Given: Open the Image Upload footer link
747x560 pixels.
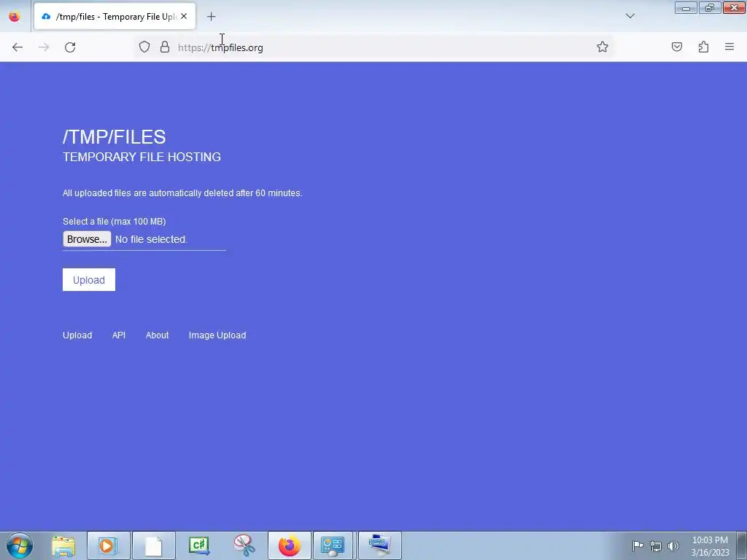Looking at the screenshot, I should 217,335.
